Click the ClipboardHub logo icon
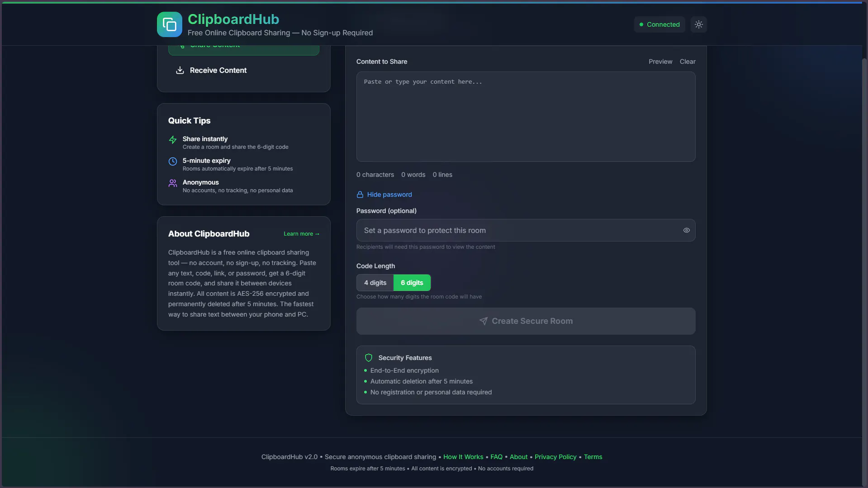Viewport: 868px width, 488px height. [x=170, y=24]
